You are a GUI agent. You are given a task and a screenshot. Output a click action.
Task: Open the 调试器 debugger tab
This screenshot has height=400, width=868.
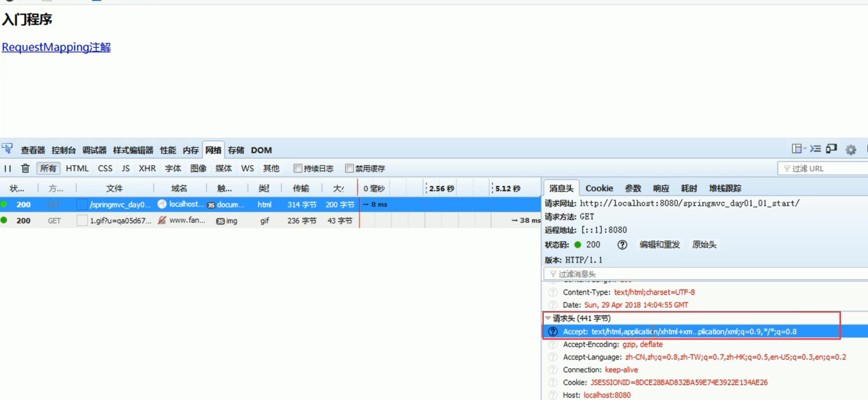pos(94,150)
